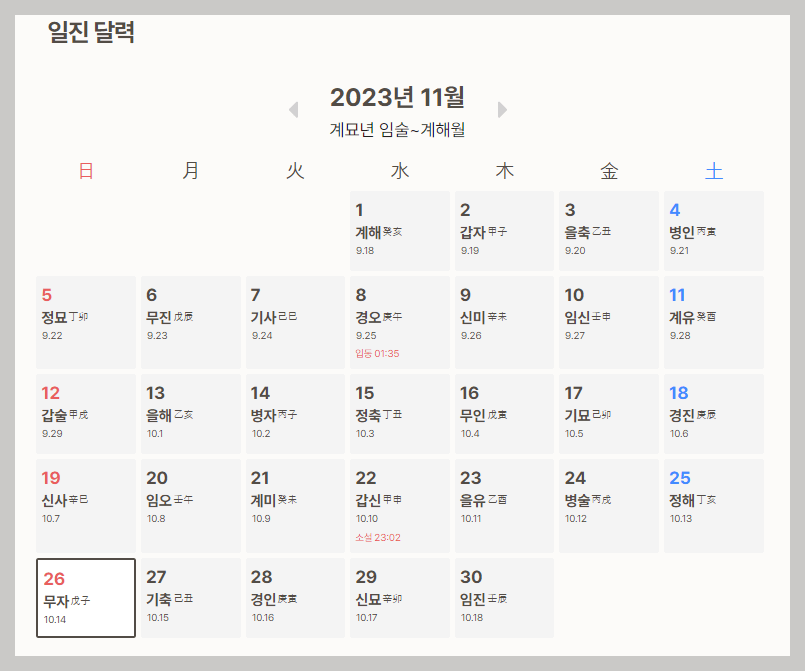
Task: Select November 30 임진 date cell
Action: click(x=504, y=598)
